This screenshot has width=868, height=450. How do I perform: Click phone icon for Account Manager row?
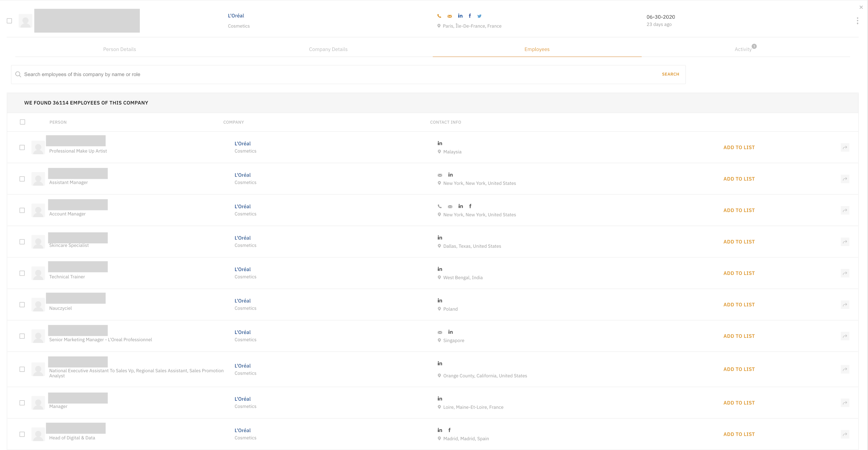point(440,206)
